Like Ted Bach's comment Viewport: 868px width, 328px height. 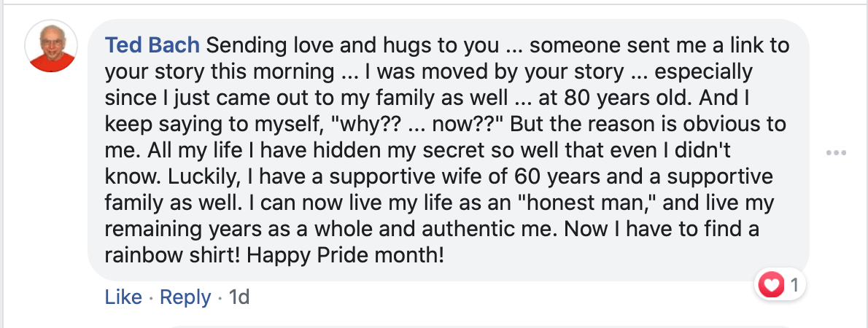[x=123, y=297]
